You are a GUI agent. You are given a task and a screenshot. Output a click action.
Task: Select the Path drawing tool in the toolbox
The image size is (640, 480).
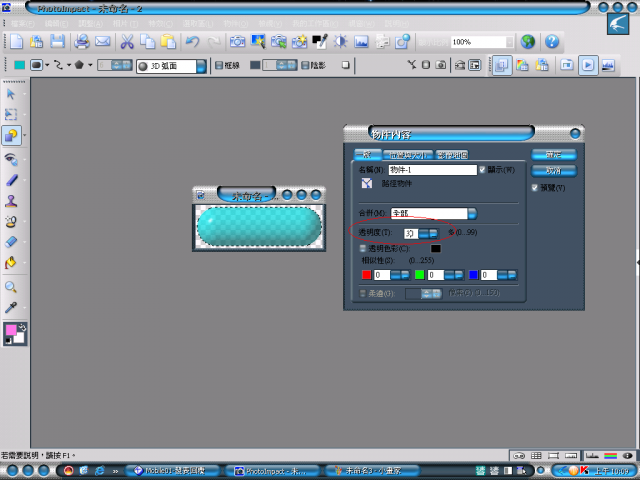[x=11, y=135]
